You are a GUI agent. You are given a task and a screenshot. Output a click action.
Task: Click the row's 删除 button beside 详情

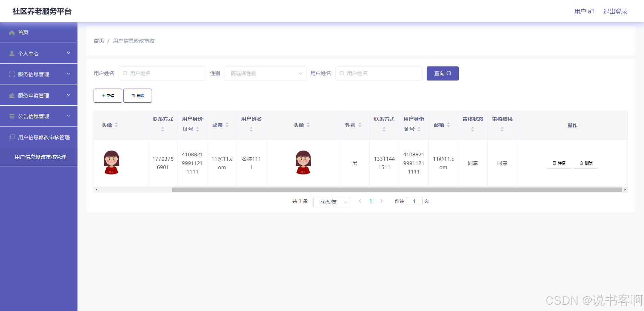pos(586,163)
